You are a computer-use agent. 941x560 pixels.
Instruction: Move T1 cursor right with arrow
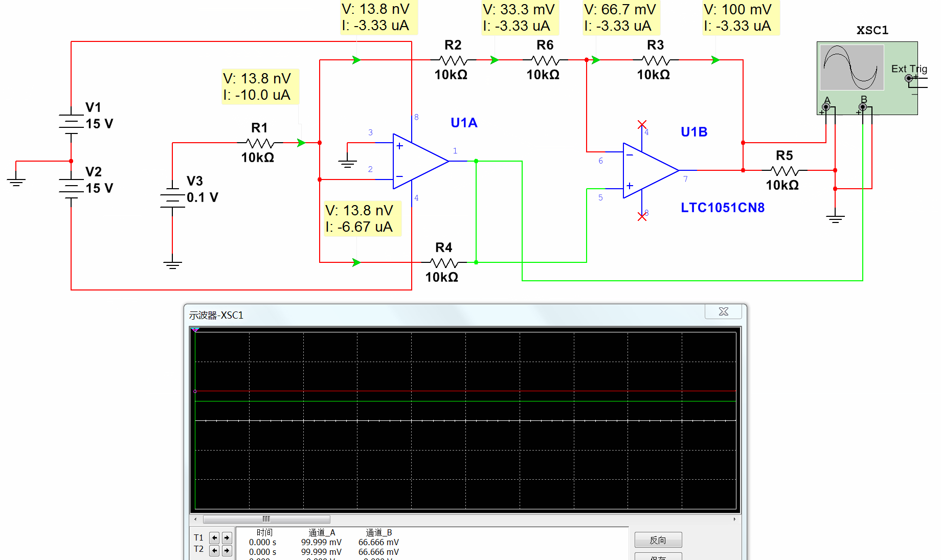(227, 537)
